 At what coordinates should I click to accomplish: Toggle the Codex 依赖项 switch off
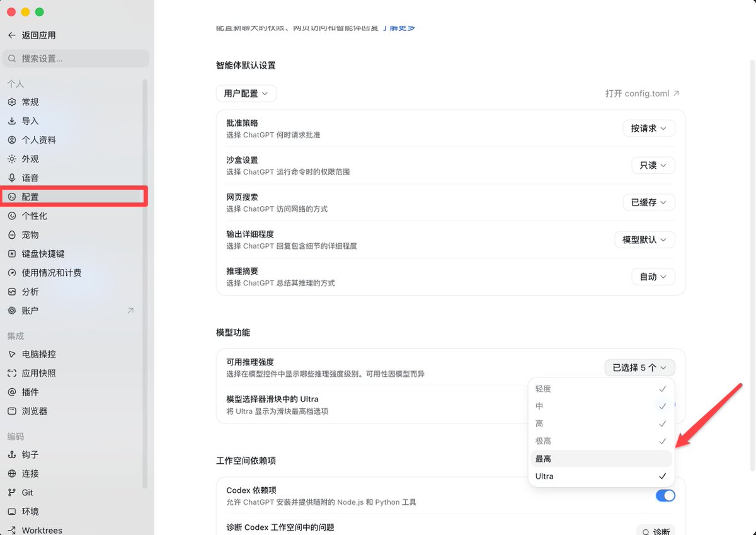[x=665, y=495]
